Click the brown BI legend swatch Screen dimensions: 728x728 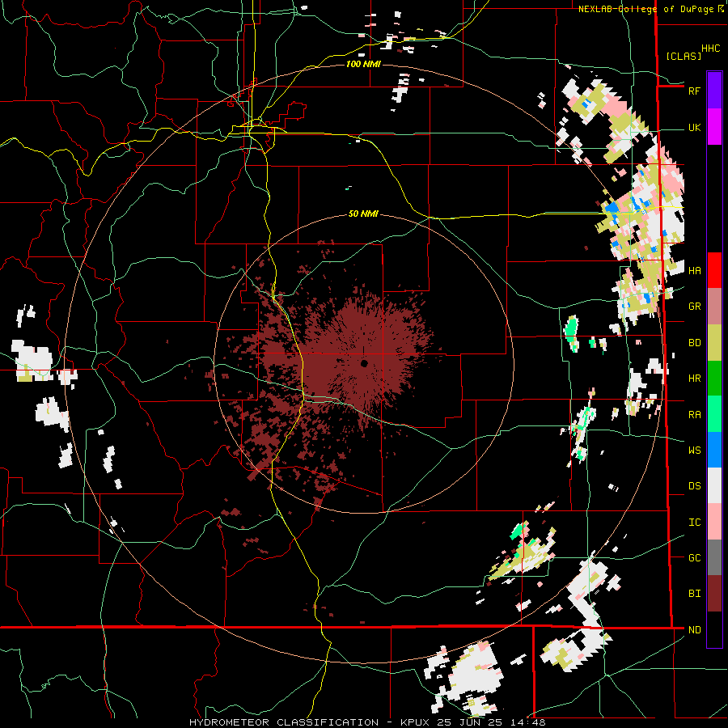tap(714, 594)
